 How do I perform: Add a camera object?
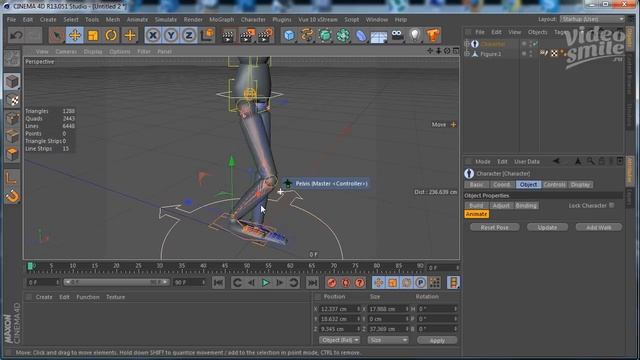397,36
